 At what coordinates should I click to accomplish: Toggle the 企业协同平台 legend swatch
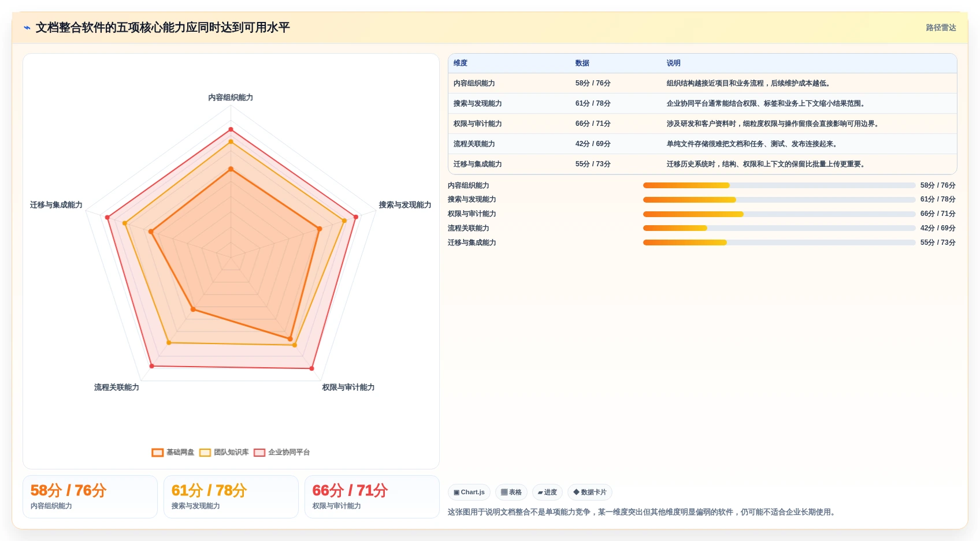pos(259,453)
